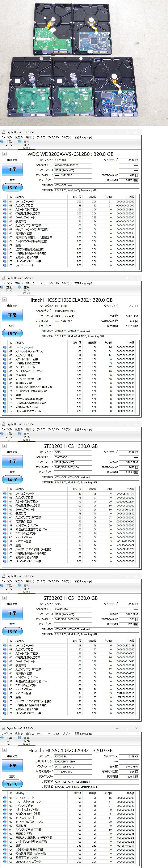Click the large 17 °C temperature button
Screen dimensions: 168x868
coord(12,784)
